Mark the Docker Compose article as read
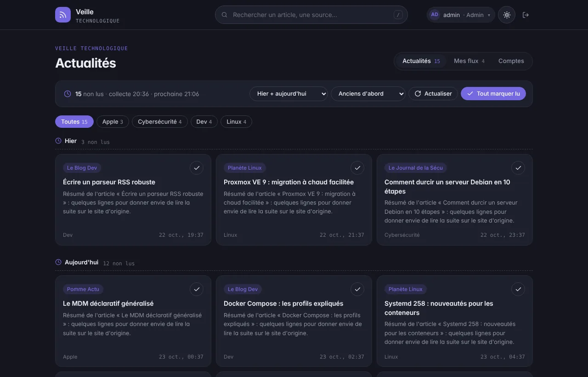Viewport: 588px width, 377px height. tap(357, 289)
